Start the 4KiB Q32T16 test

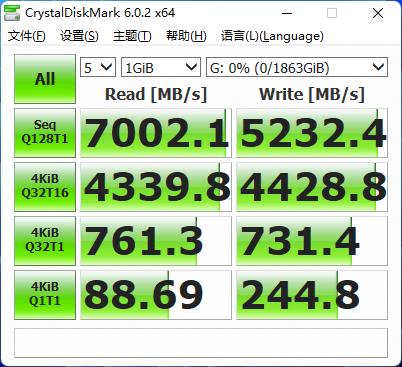(x=45, y=187)
